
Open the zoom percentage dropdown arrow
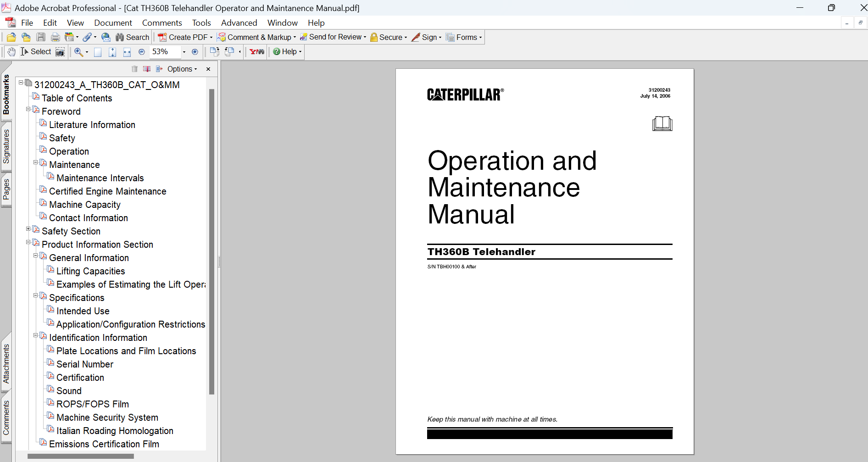(184, 52)
